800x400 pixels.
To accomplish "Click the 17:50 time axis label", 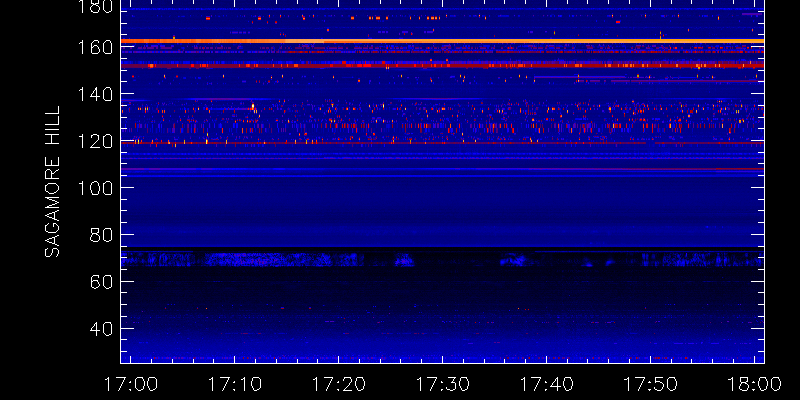I will coord(650,384).
